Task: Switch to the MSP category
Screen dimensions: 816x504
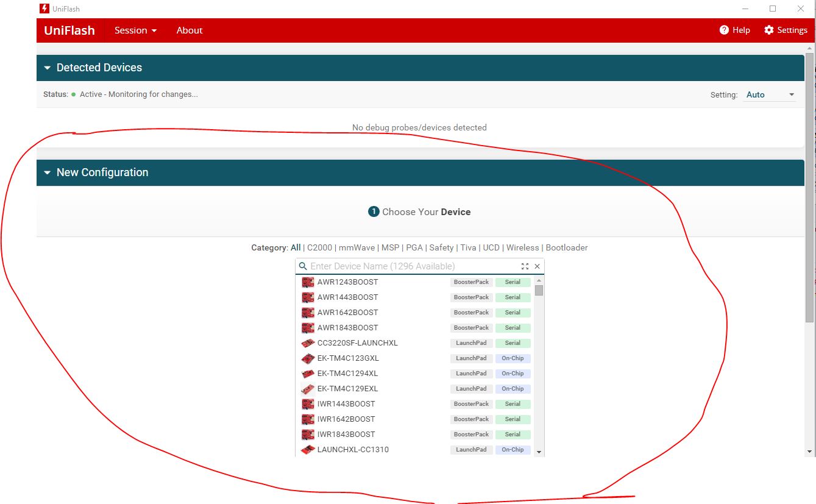Action: tap(390, 247)
